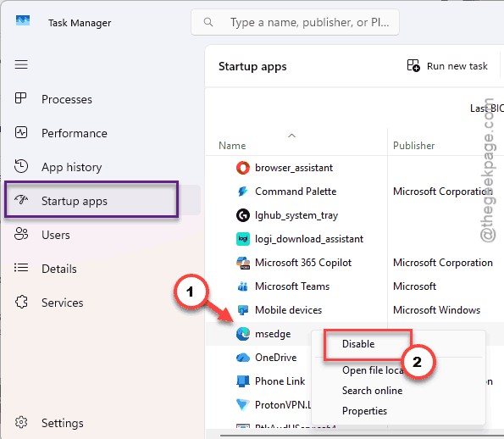Image resolution: width=504 pixels, height=439 pixels.
Task: Click Microsoft Corporation publisher of 365 Copilot
Action: coord(443,263)
